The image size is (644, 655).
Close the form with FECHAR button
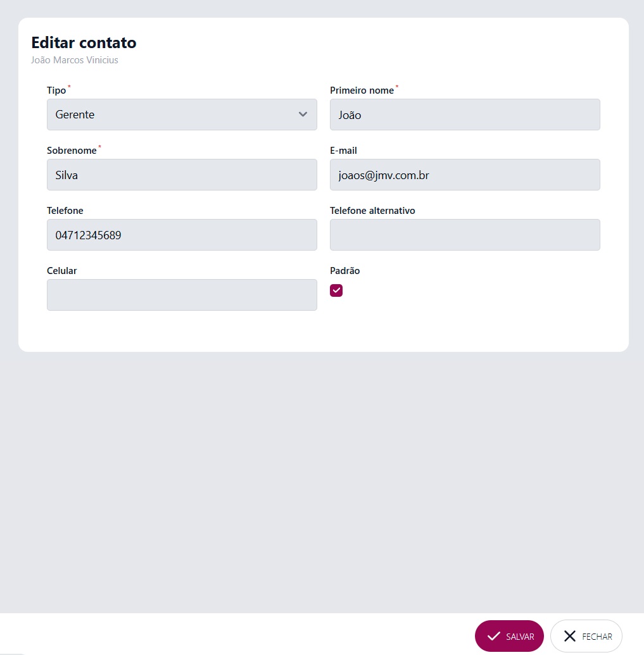pos(586,636)
